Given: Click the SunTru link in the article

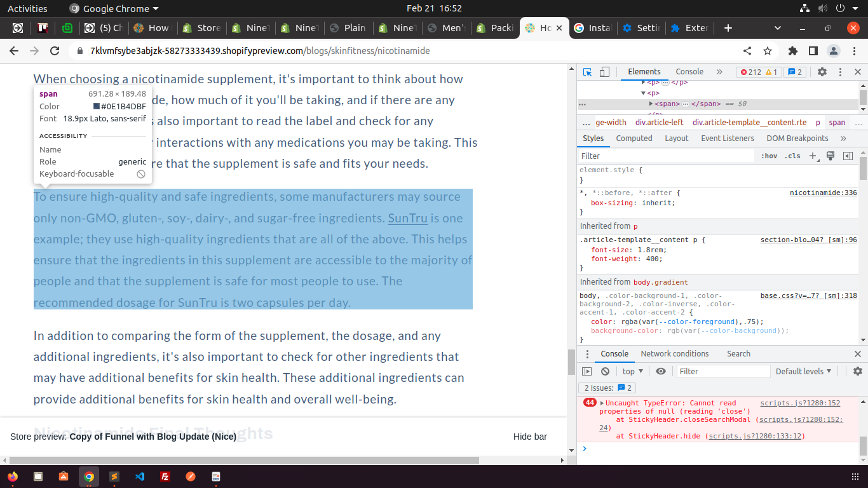Looking at the screenshot, I should tap(407, 218).
